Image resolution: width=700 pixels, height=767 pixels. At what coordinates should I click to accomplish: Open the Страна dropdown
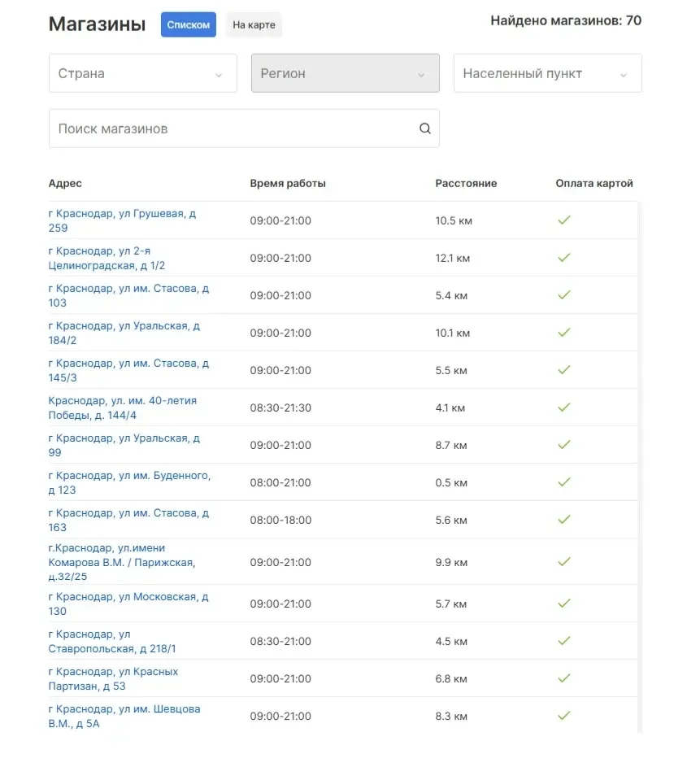point(143,73)
